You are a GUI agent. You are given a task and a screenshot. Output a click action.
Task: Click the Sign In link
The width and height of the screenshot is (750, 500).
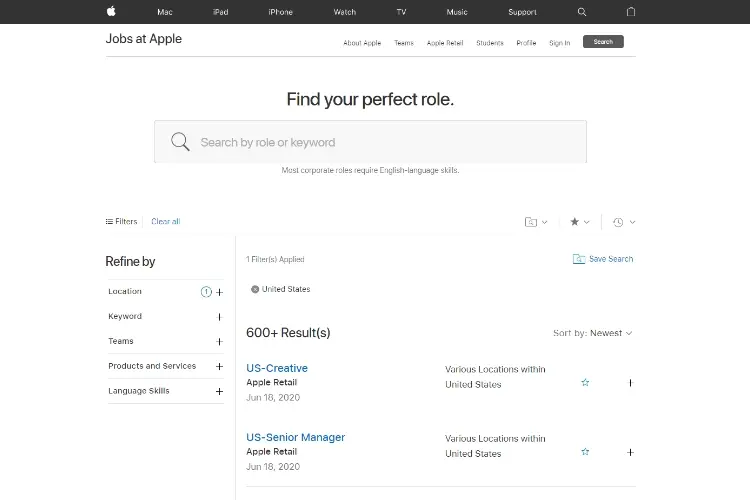coord(560,43)
